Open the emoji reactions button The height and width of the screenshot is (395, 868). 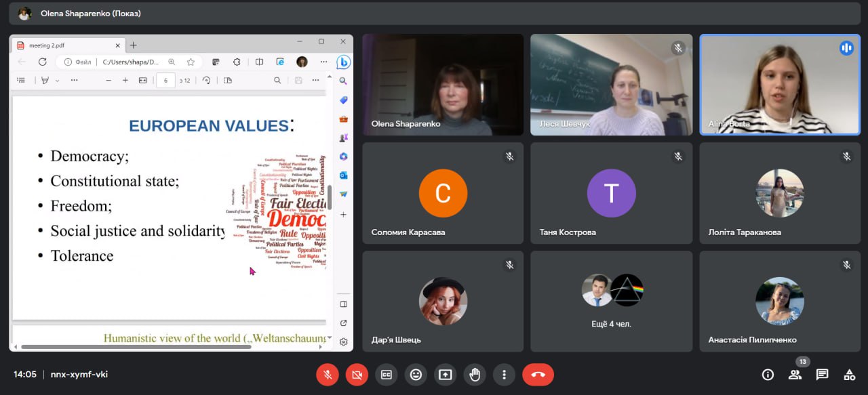pyautogui.click(x=416, y=374)
